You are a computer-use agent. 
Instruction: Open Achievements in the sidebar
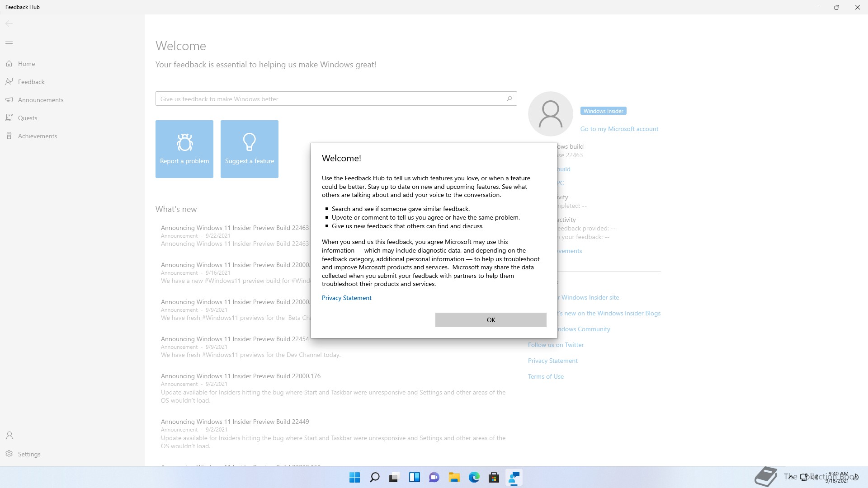[72, 136]
